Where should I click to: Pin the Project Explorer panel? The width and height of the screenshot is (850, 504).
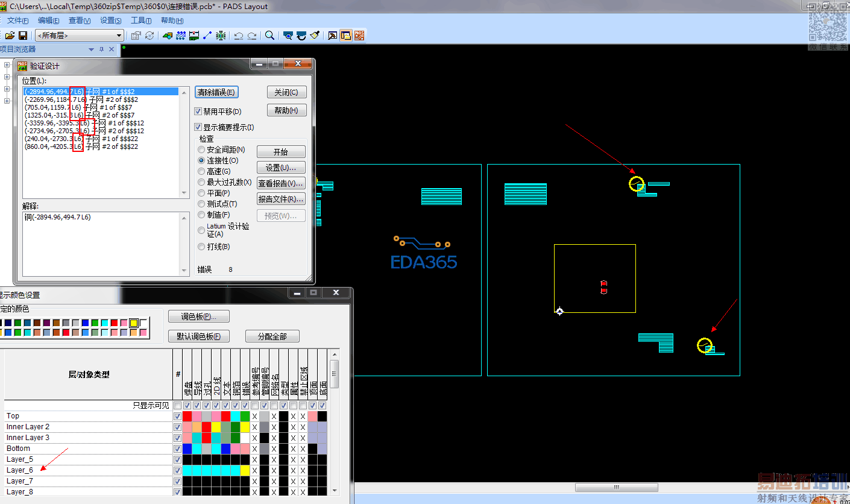pyautogui.click(x=102, y=49)
